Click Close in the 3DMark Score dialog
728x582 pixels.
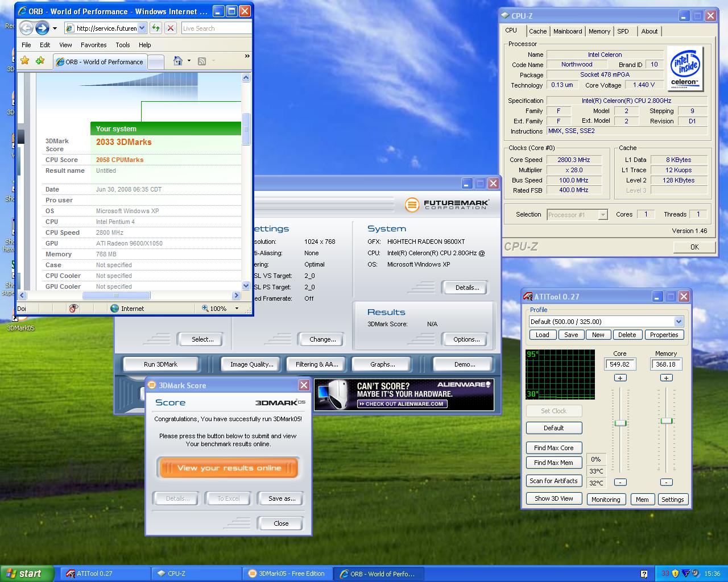point(281,523)
